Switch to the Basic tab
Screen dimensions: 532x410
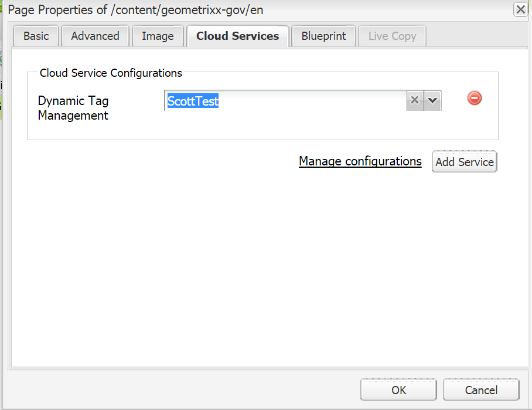[36, 36]
